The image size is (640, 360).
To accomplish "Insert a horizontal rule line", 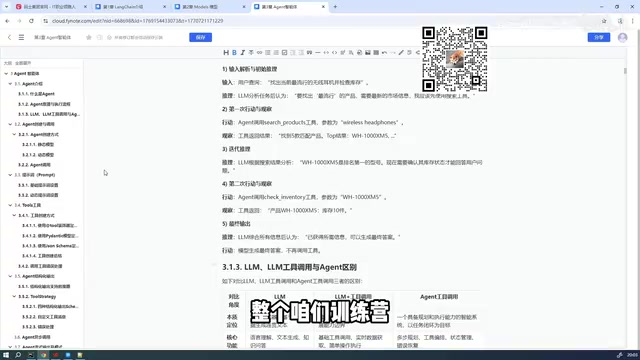I will click(x=318, y=53).
